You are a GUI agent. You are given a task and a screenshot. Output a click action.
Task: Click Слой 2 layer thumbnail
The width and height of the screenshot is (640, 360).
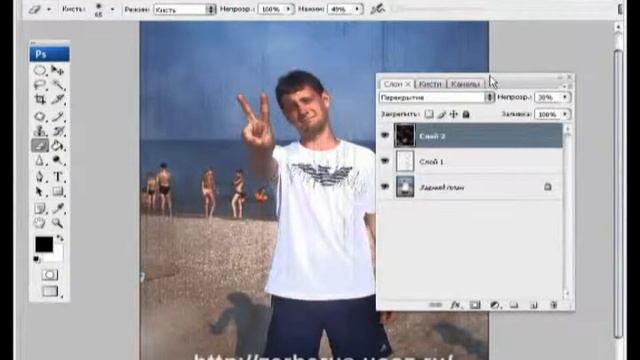pyautogui.click(x=404, y=136)
